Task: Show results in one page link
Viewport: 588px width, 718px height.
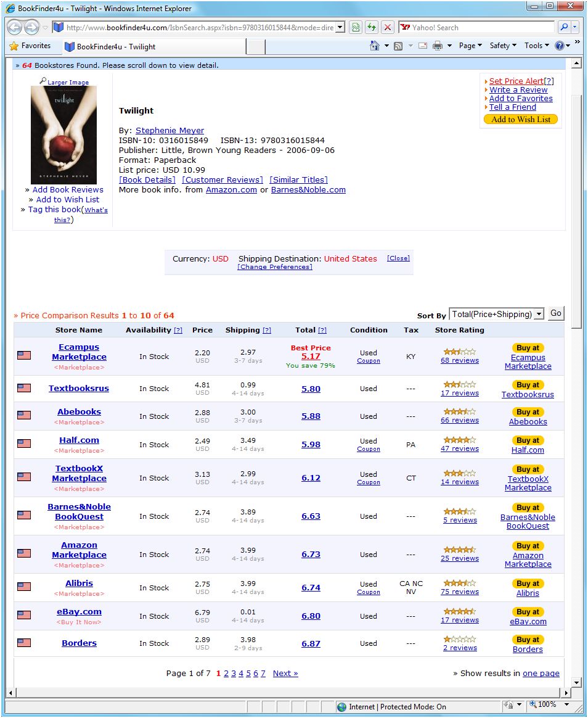Action: click(541, 674)
